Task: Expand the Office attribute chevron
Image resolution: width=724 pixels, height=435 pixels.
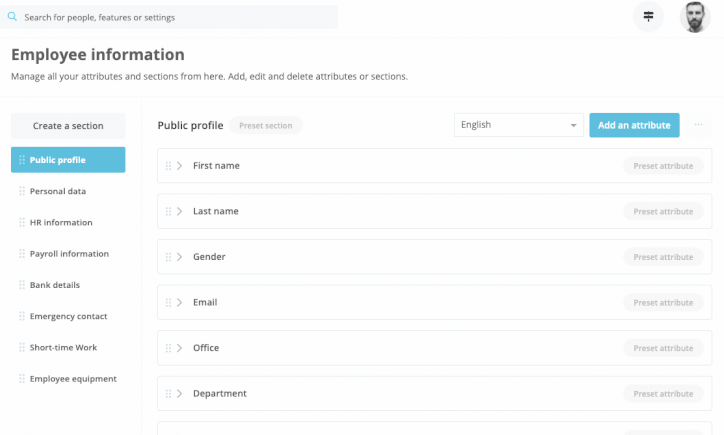Action: point(180,348)
